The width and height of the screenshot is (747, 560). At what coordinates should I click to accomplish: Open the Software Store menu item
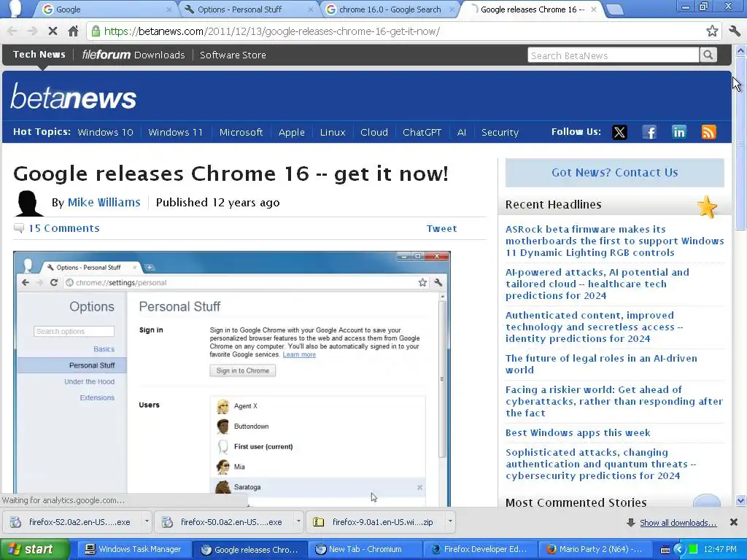233,55
